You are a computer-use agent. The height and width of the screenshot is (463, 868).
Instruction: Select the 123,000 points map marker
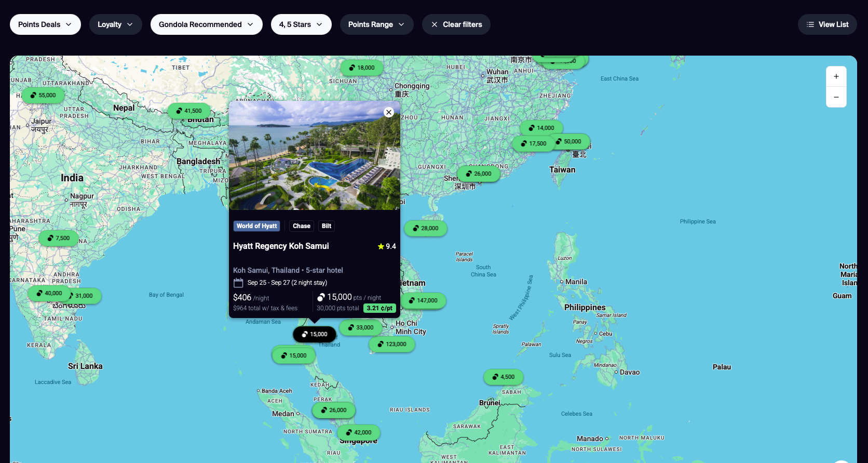click(x=392, y=344)
